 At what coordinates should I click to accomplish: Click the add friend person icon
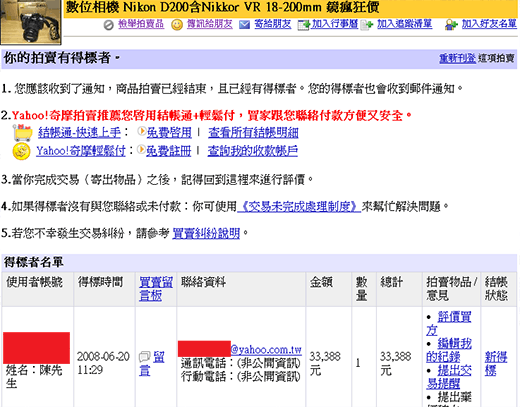[451, 25]
